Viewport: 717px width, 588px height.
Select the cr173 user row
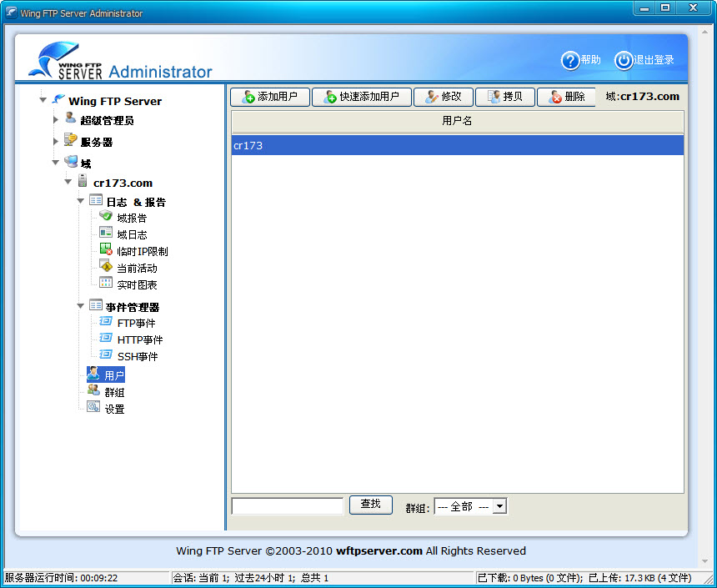pyautogui.click(x=457, y=145)
